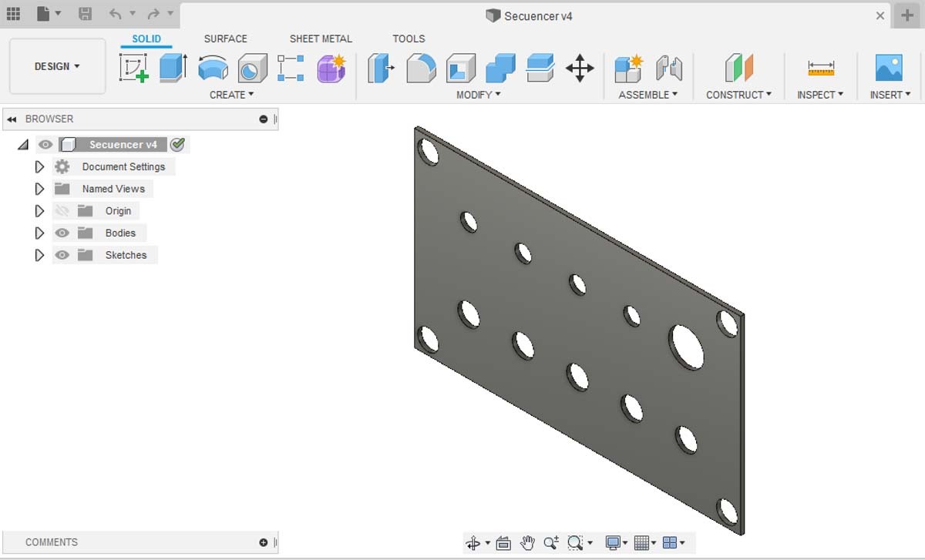This screenshot has width=925, height=560.
Task: Select the Create Form tool
Action: point(332,68)
